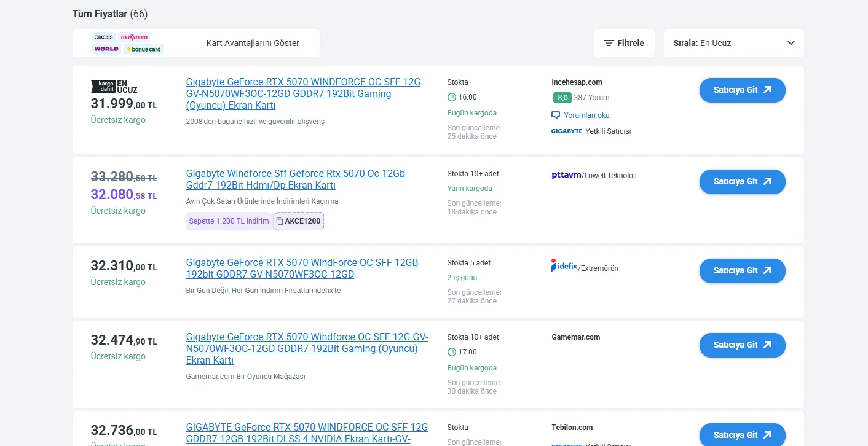Click the 8,0 rating badge for incehesap
The height and width of the screenshot is (446, 868).
[x=562, y=97]
